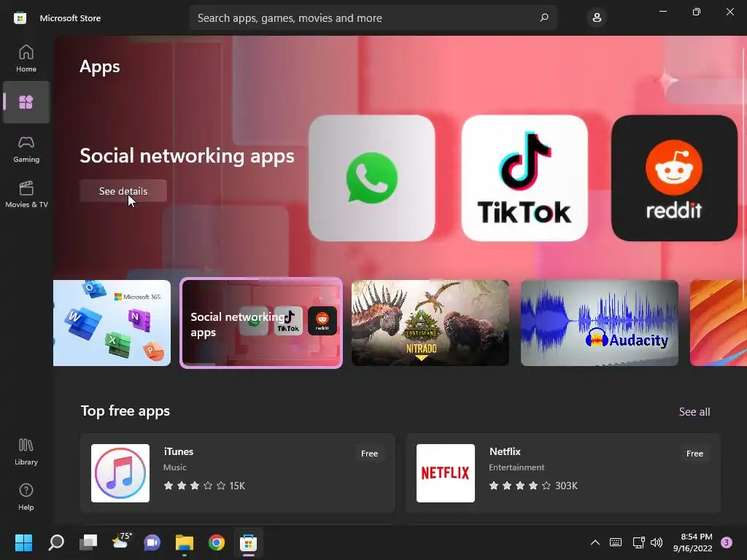Open taskbar Search
747x560 pixels.
pos(56,542)
